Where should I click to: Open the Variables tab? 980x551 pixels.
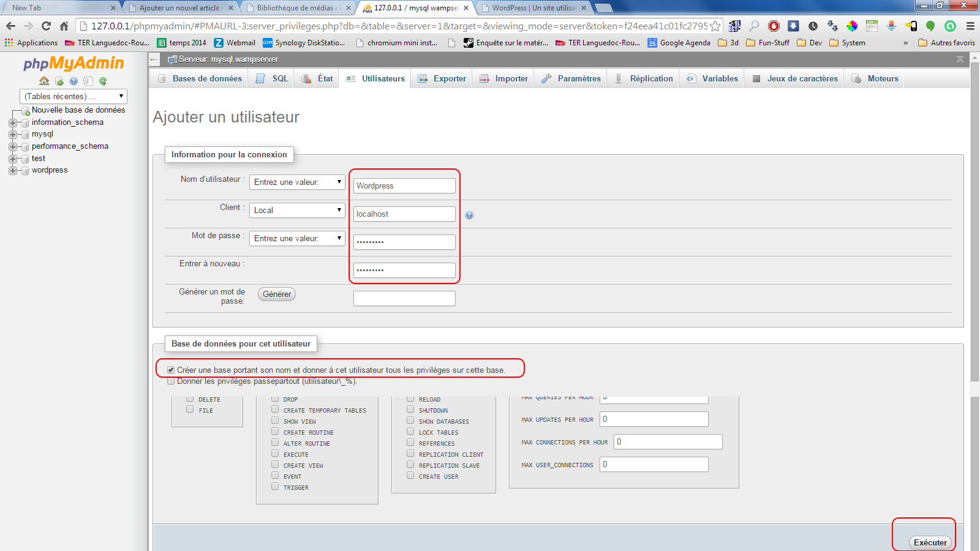coord(712,78)
